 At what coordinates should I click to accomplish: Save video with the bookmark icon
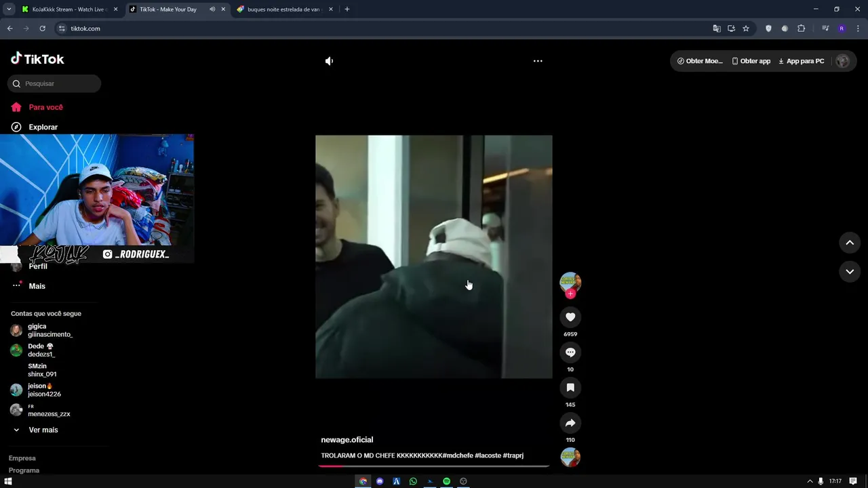pyautogui.click(x=570, y=388)
